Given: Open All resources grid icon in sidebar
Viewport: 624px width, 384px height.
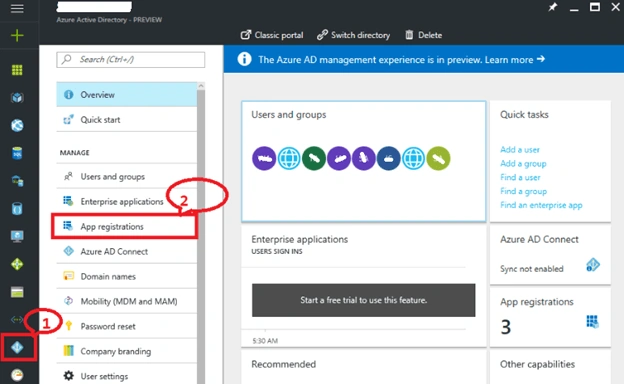Looking at the screenshot, I should pos(17,70).
